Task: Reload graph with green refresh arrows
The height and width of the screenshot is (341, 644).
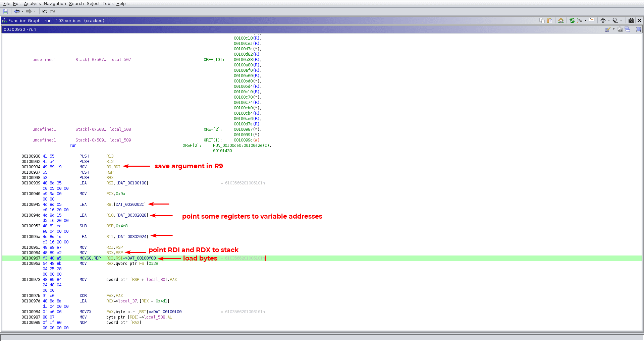Action: (572, 20)
